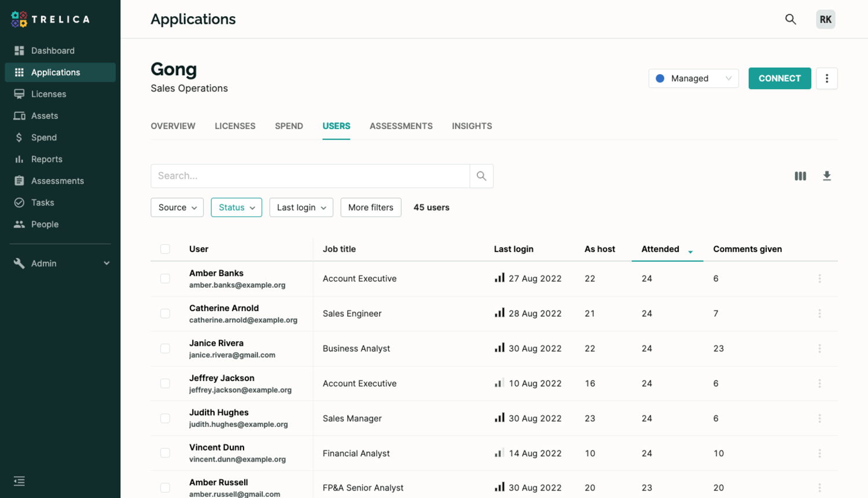Open the column chooser icon
Screen dimensions: 868x498
coord(800,176)
